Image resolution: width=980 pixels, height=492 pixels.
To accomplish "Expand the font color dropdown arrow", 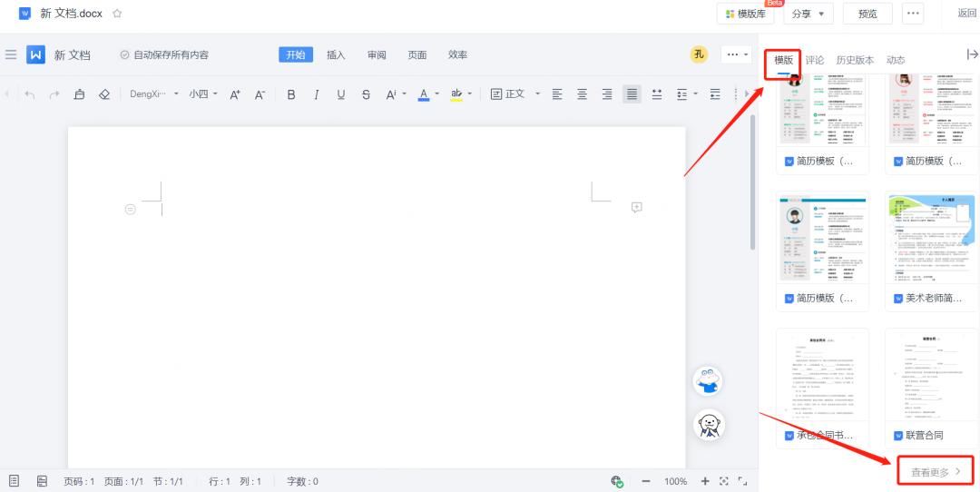I will (436, 94).
